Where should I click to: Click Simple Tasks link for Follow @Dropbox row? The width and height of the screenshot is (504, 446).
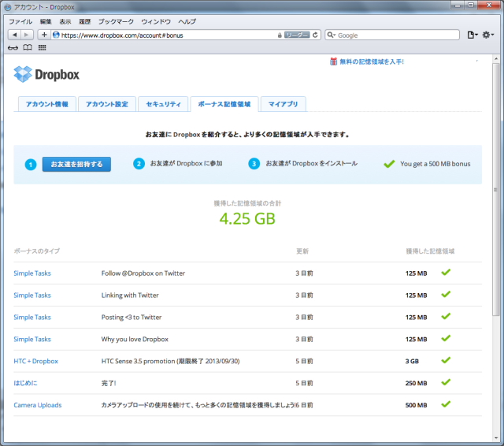[x=32, y=273]
